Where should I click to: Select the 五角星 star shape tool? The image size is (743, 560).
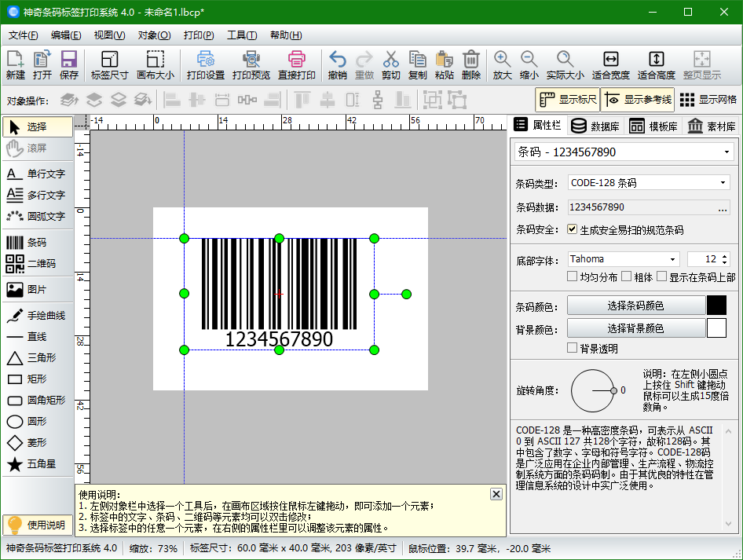pyautogui.click(x=38, y=464)
